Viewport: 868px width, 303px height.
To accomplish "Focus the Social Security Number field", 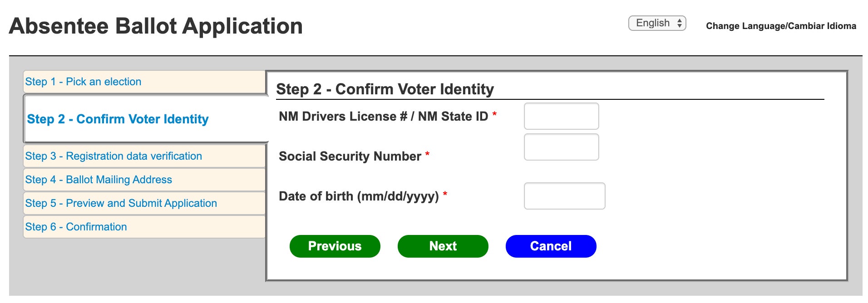I will (561, 147).
